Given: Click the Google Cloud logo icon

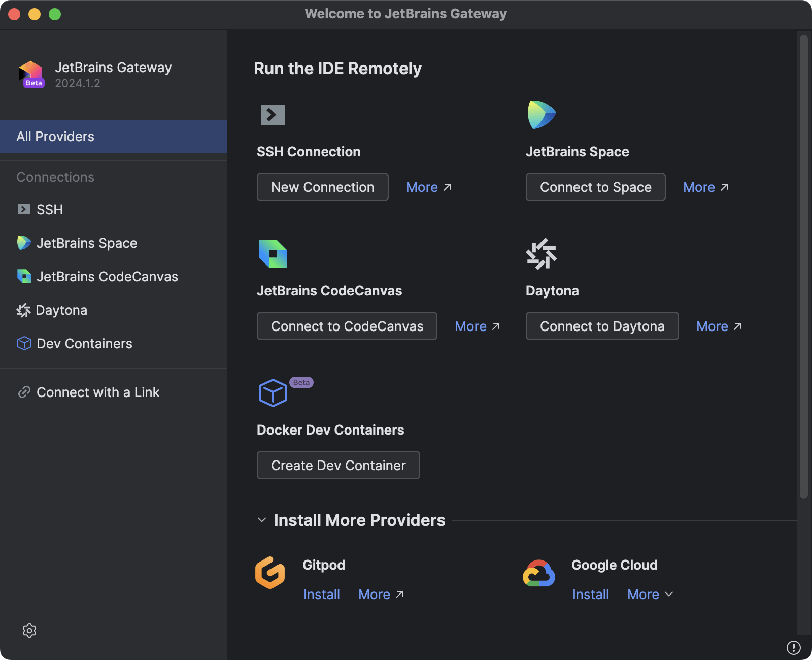Looking at the screenshot, I should (539, 573).
